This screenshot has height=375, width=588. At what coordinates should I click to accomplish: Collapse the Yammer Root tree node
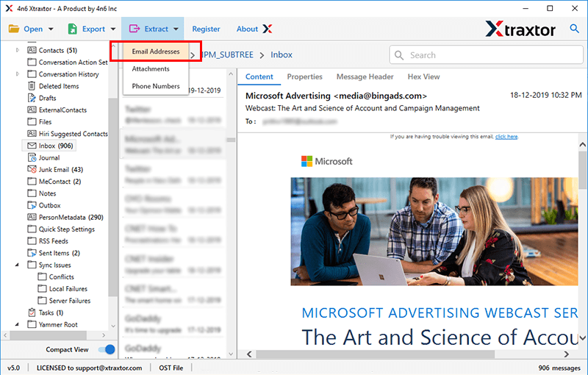pos(17,324)
